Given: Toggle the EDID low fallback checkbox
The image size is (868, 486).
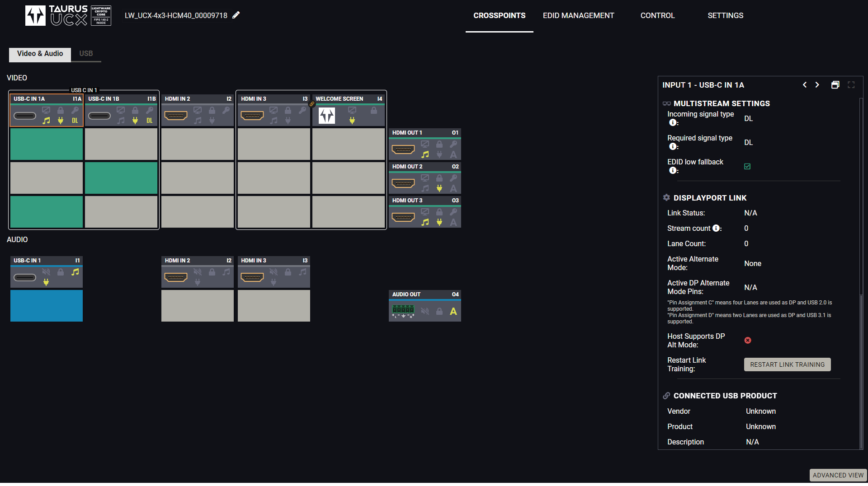Looking at the screenshot, I should (x=747, y=167).
